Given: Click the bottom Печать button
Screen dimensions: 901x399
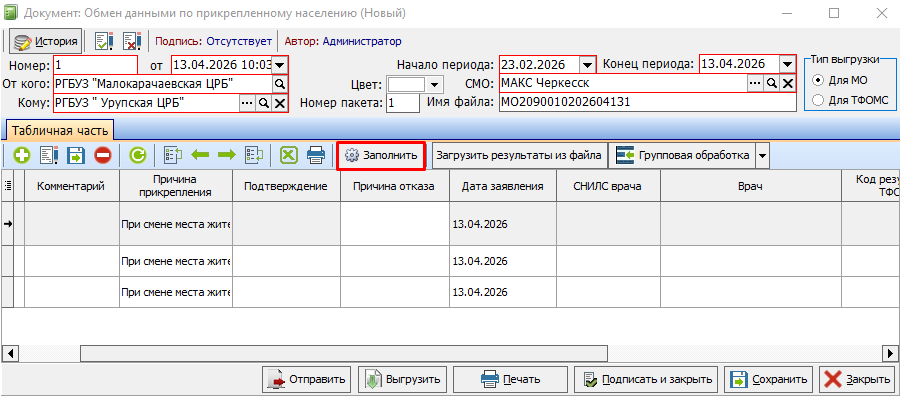Looking at the screenshot, I should coord(510,379).
